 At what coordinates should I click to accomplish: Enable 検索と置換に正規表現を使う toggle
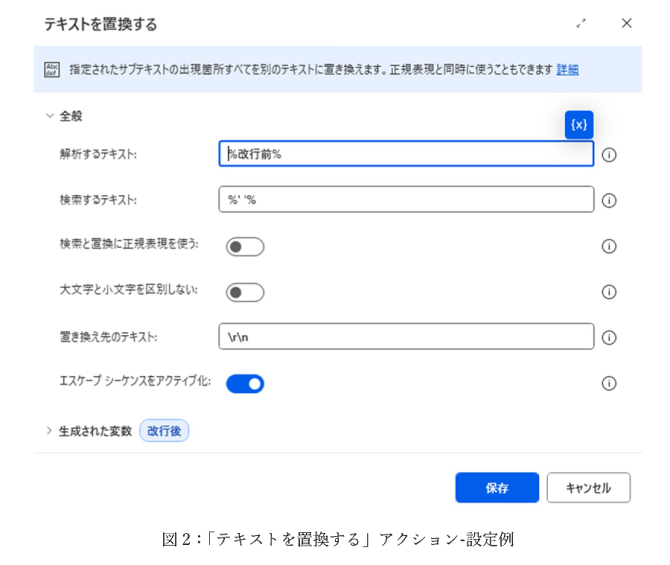pyautogui.click(x=245, y=247)
